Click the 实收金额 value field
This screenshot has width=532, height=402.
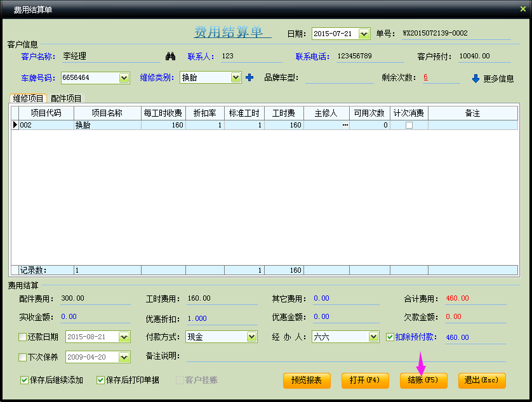95,317
